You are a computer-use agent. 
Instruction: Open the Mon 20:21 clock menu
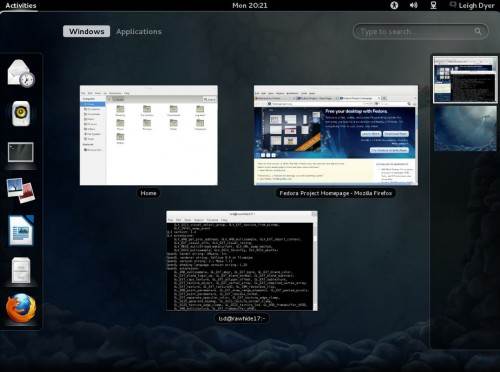click(250, 5)
